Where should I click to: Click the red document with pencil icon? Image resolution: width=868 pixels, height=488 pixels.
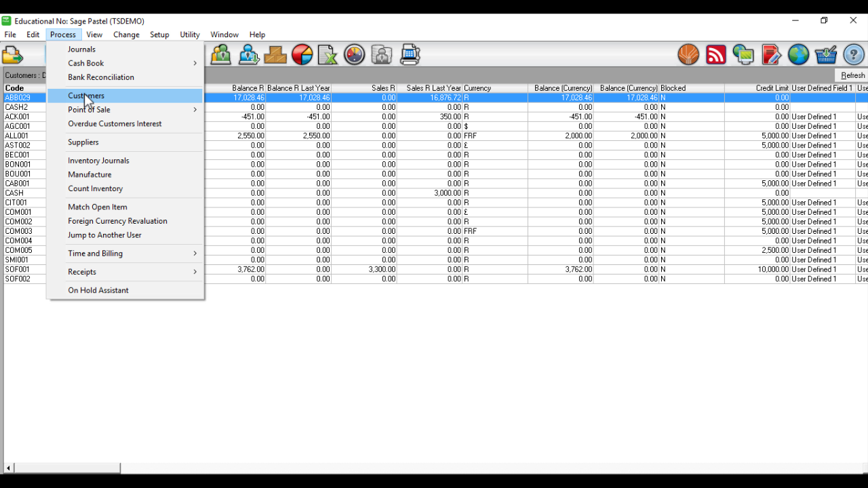point(771,55)
